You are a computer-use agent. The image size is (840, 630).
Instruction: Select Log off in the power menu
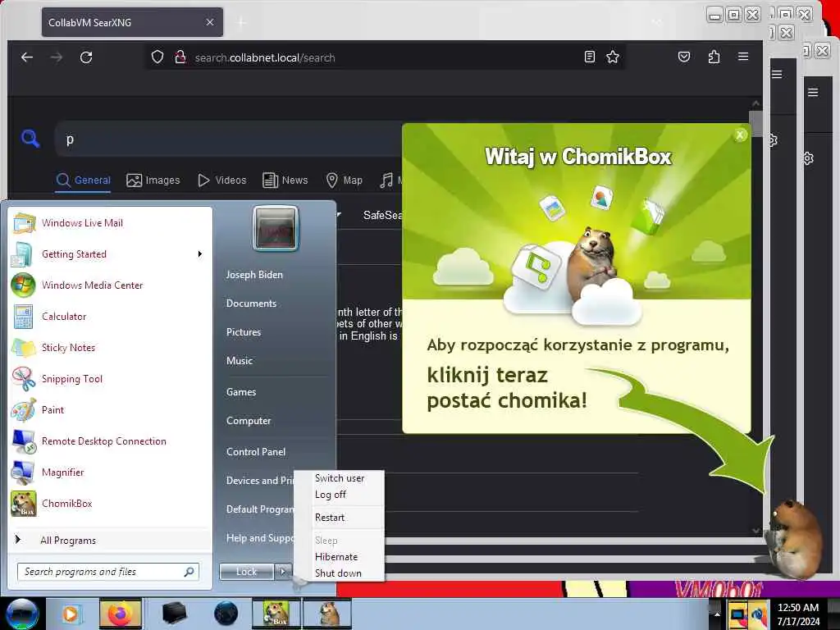pos(331,495)
